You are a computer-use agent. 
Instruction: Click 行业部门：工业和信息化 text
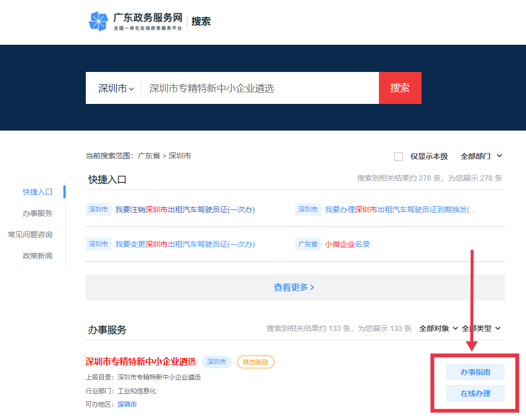(x=121, y=391)
